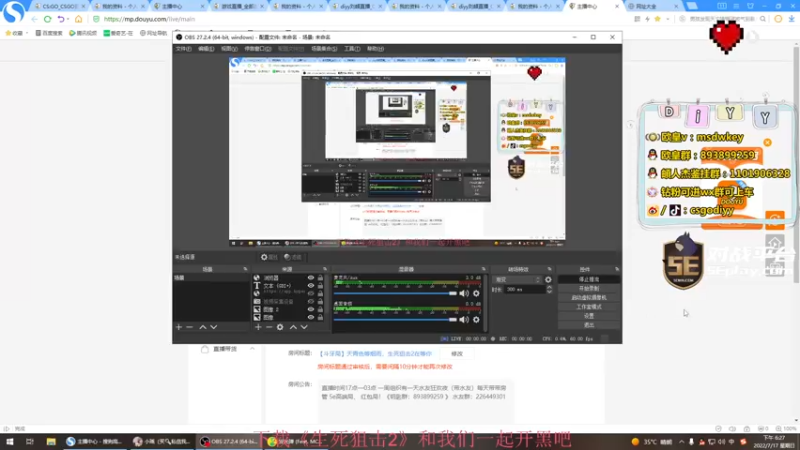Open 工具(T) menu in OBS
800x450 pixels.
point(352,48)
